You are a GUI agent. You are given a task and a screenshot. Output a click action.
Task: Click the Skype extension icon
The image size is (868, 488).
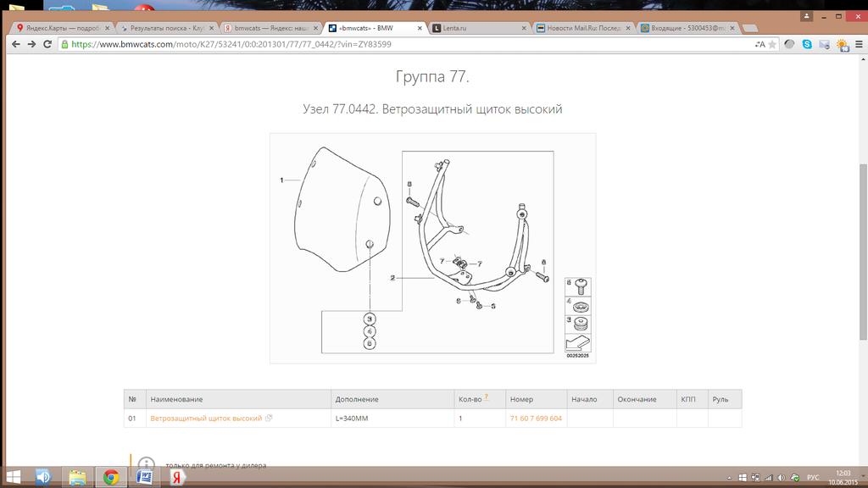(806, 44)
